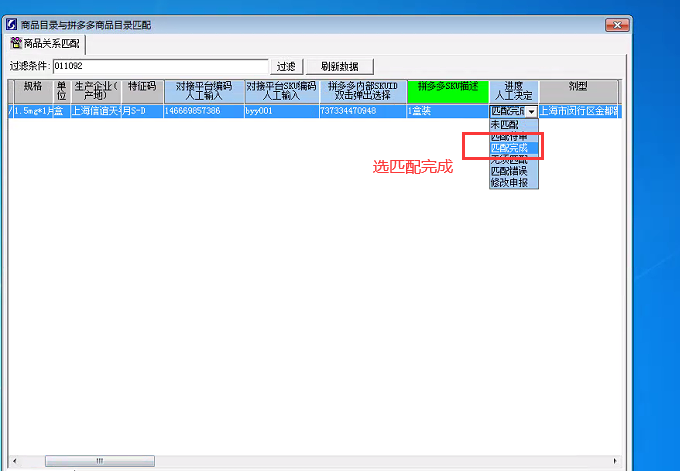Select 修改申报 from the dropdown list
This screenshot has height=471, width=680.
click(514, 183)
